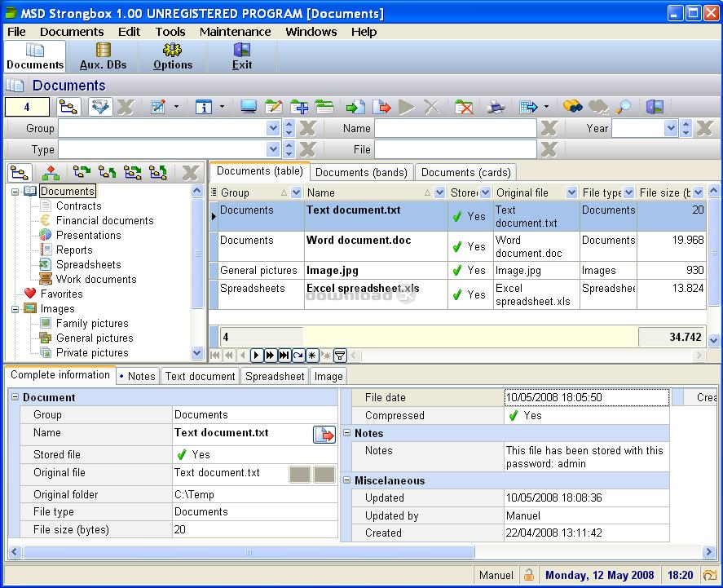This screenshot has width=723, height=588.
Task: Open the Tools menu
Action: pos(170,32)
